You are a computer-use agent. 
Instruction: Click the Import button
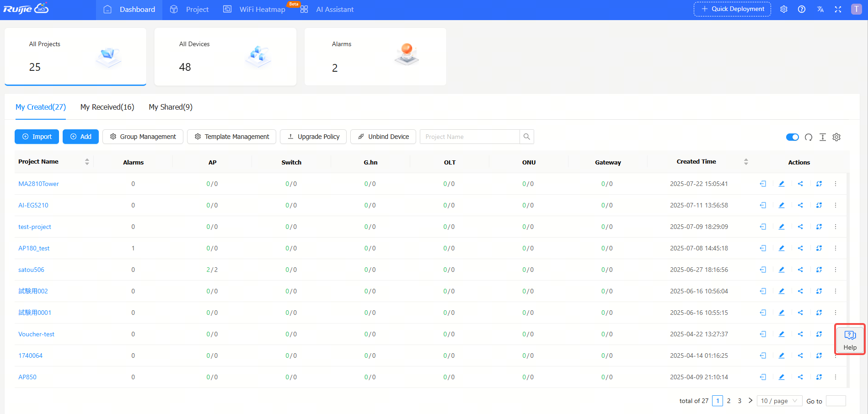tap(37, 137)
